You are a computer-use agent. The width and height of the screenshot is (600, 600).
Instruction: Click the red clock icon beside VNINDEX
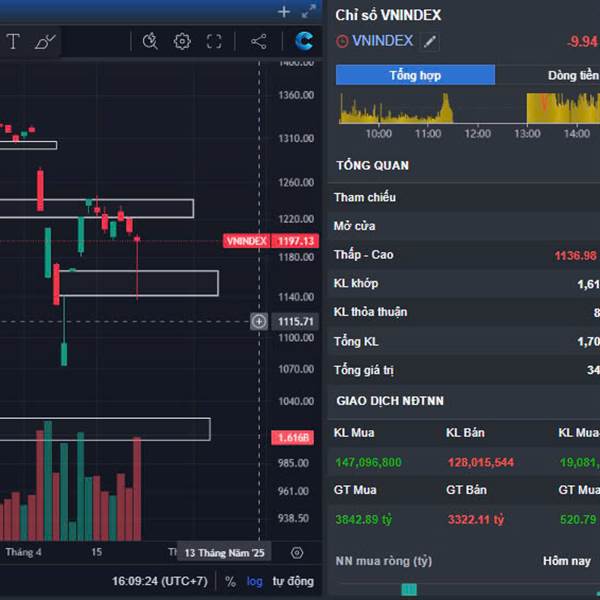(x=342, y=41)
